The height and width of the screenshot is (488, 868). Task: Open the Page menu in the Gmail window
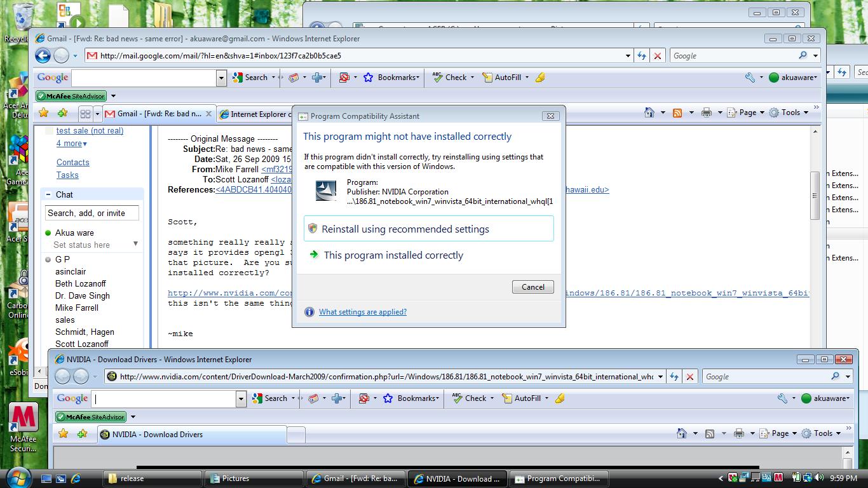tap(746, 112)
